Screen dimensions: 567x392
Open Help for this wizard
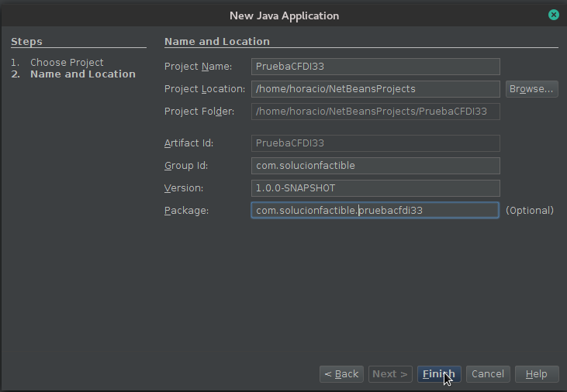tap(537, 374)
